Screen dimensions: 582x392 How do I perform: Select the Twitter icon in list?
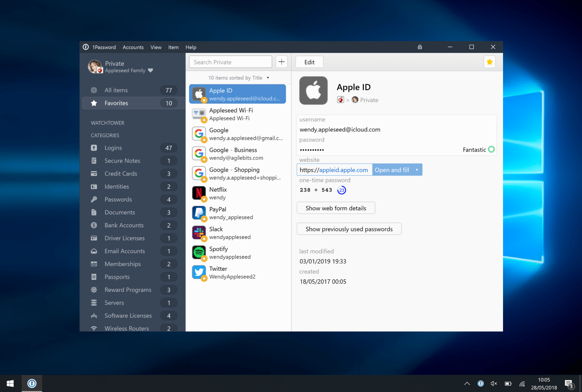click(x=199, y=272)
